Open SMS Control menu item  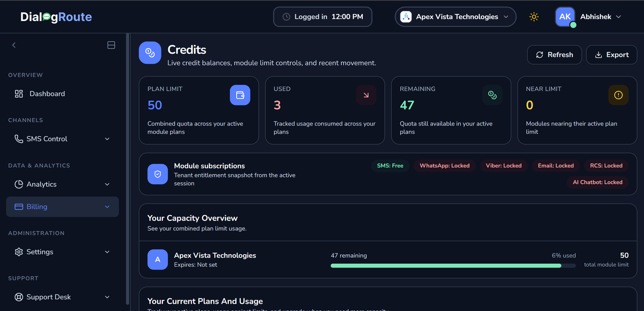(x=62, y=139)
